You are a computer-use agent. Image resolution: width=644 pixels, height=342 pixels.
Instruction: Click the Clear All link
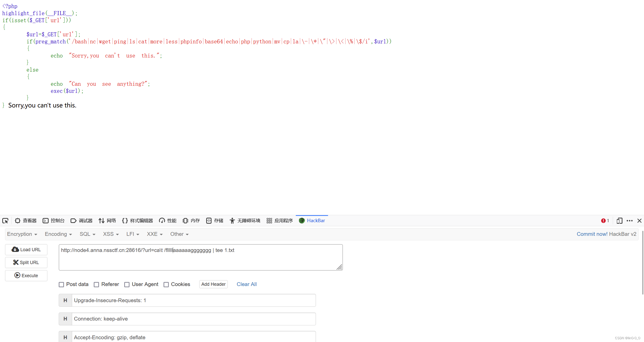click(x=246, y=284)
